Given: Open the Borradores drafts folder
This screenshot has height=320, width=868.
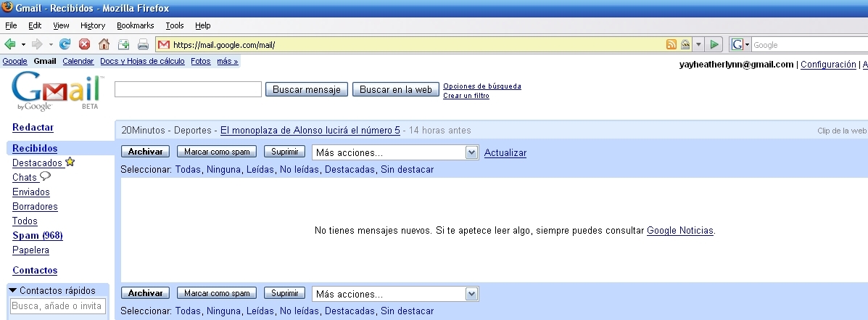Looking at the screenshot, I should coord(35,207).
